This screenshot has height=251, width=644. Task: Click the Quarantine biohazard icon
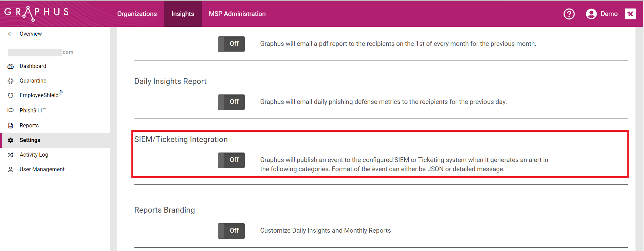click(x=11, y=81)
